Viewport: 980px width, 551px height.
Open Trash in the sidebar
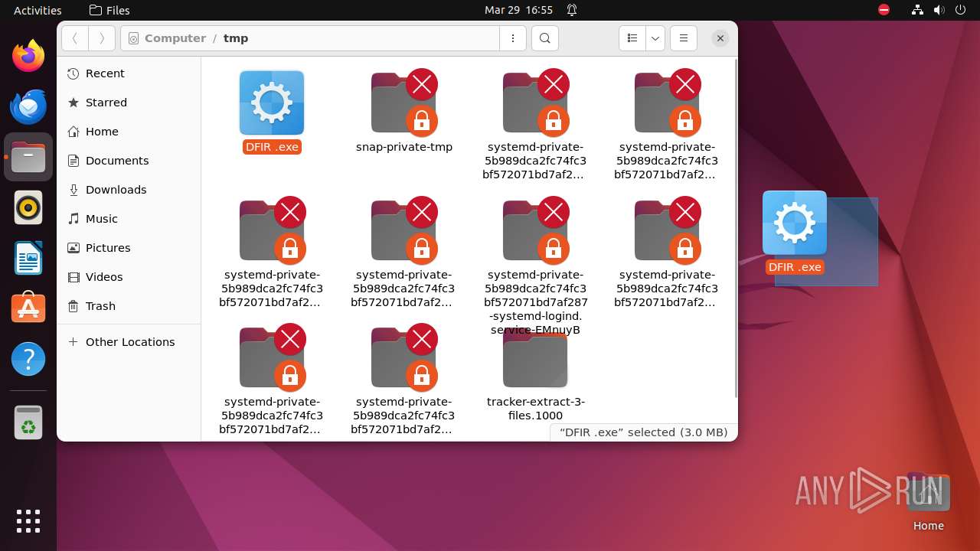tap(129, 306)
